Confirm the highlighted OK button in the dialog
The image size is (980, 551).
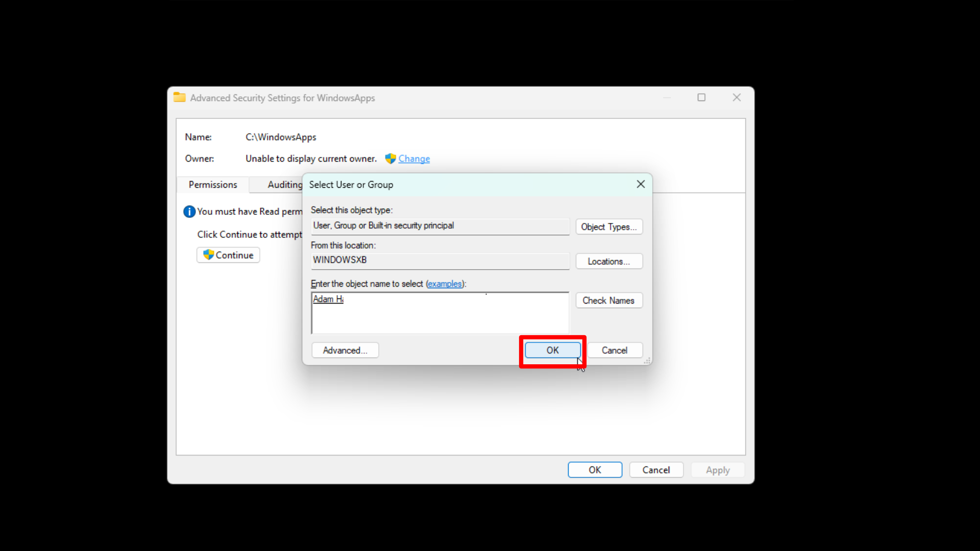tap(552, 350)
